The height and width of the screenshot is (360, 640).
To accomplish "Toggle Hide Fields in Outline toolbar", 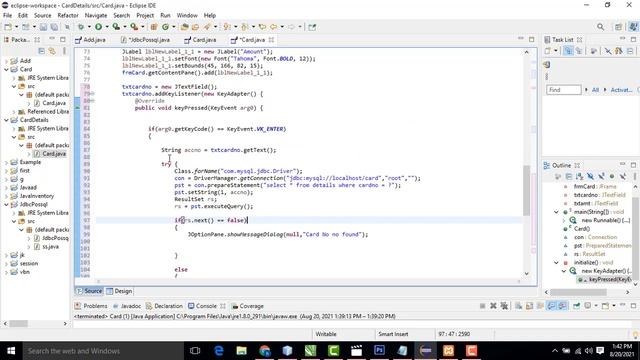I will pos(590,176).
